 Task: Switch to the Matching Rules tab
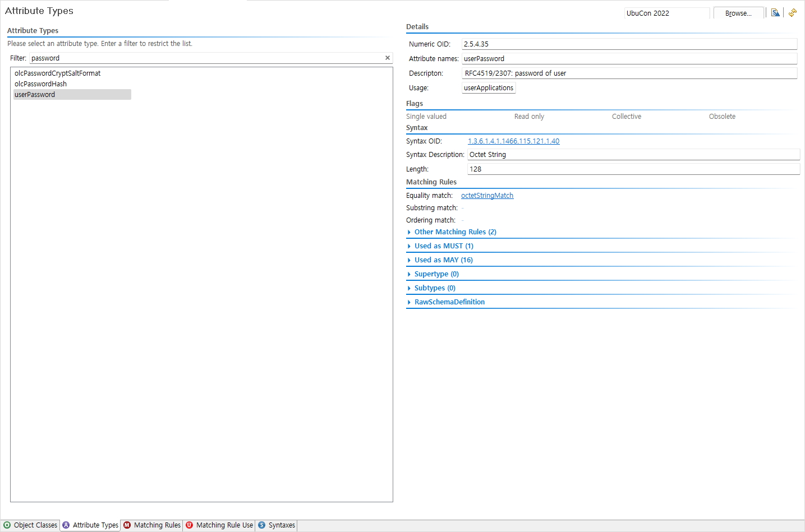152,525
